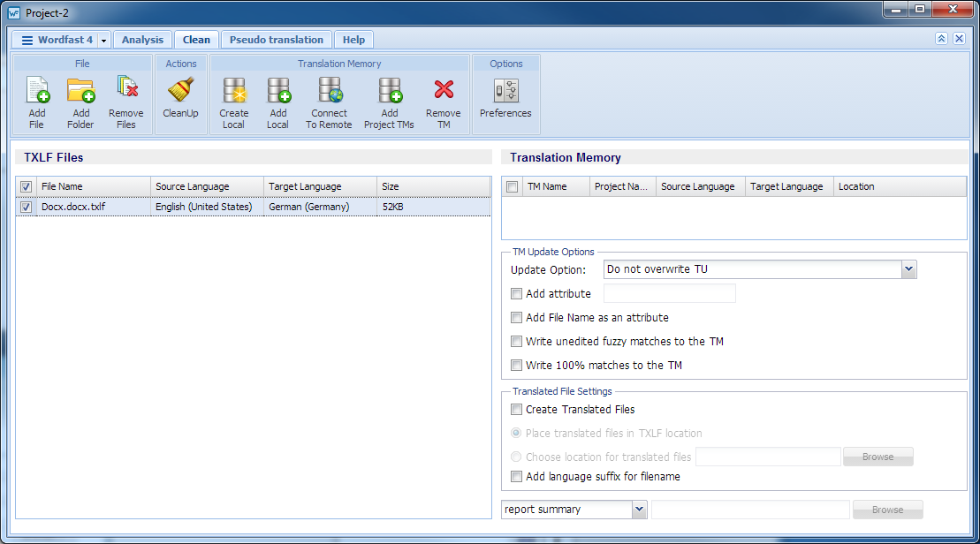Enable Add language suffix for filename
980x544 pixels.
516,477
